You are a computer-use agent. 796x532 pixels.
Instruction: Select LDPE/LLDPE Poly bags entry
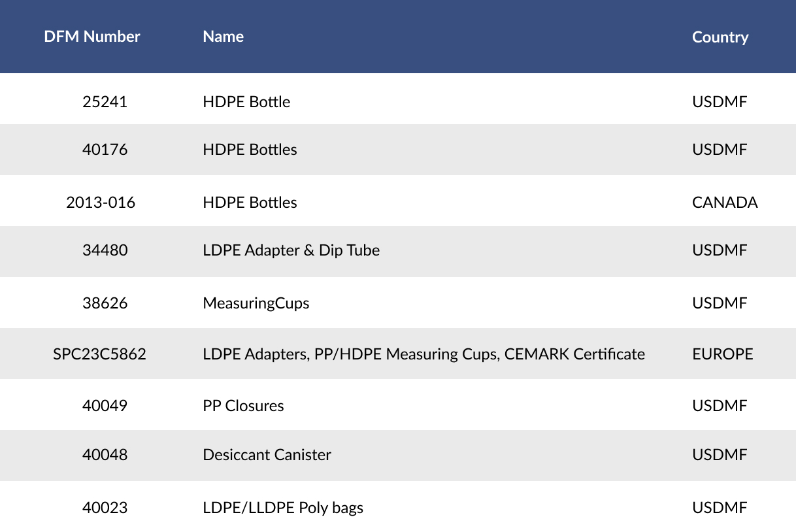pos(283,508)
